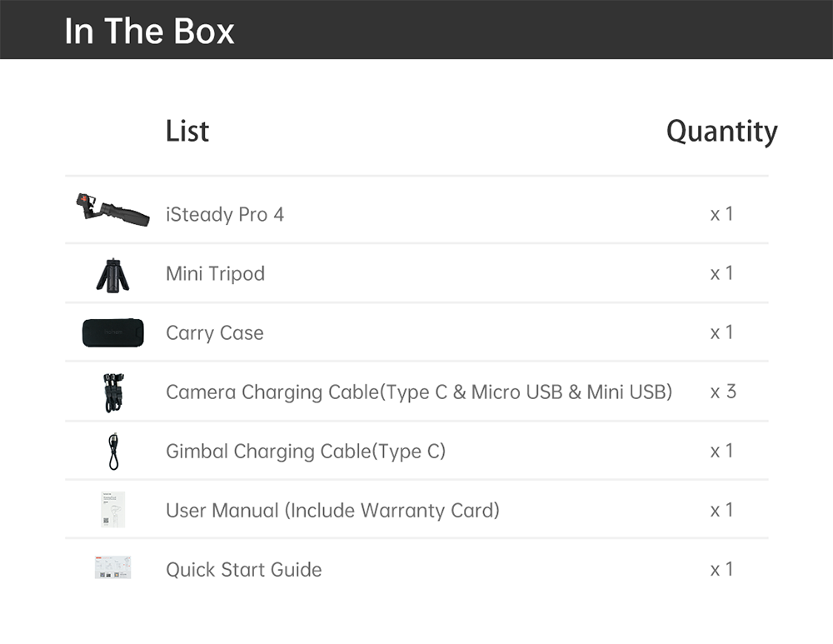
Task: Click the 'List' column heading
Action: coord(187,131)
